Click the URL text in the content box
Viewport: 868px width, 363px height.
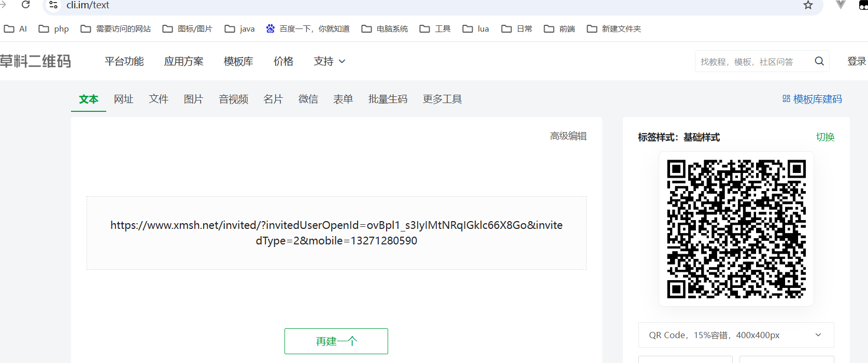pos(336,233)
